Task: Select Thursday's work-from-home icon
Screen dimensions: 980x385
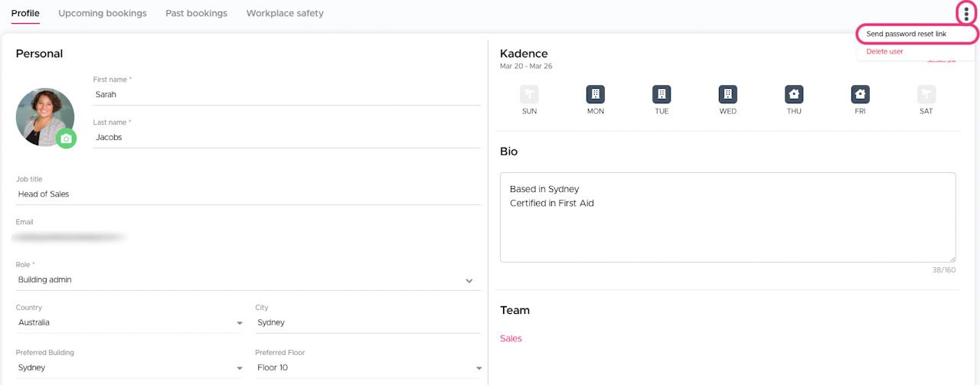Action: pos(794,94)
